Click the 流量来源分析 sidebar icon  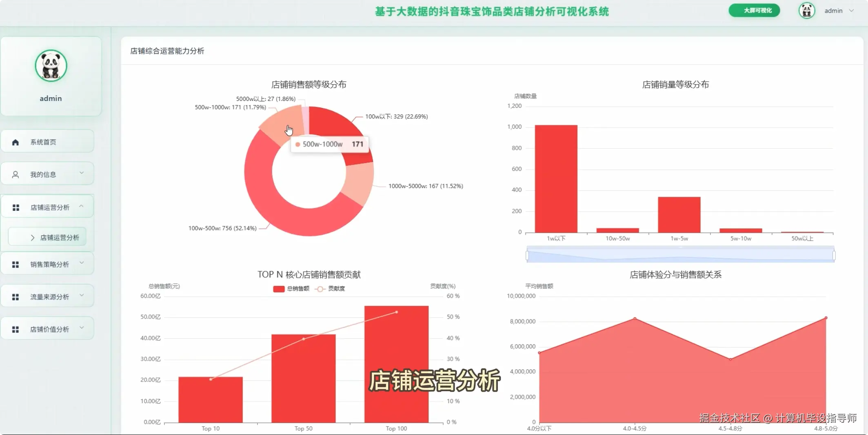(16, 296)
